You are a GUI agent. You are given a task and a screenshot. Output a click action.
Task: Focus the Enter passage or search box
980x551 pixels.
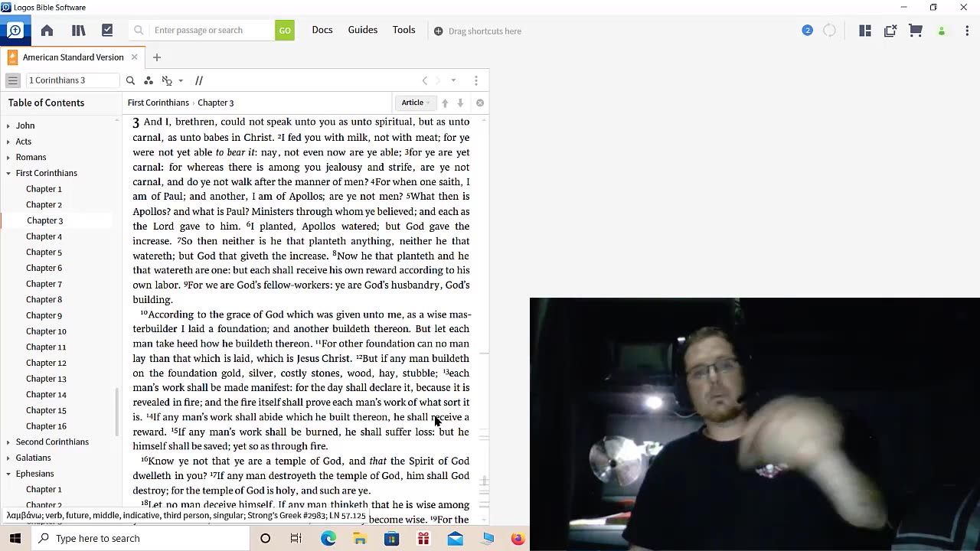(x=213, y=31)
